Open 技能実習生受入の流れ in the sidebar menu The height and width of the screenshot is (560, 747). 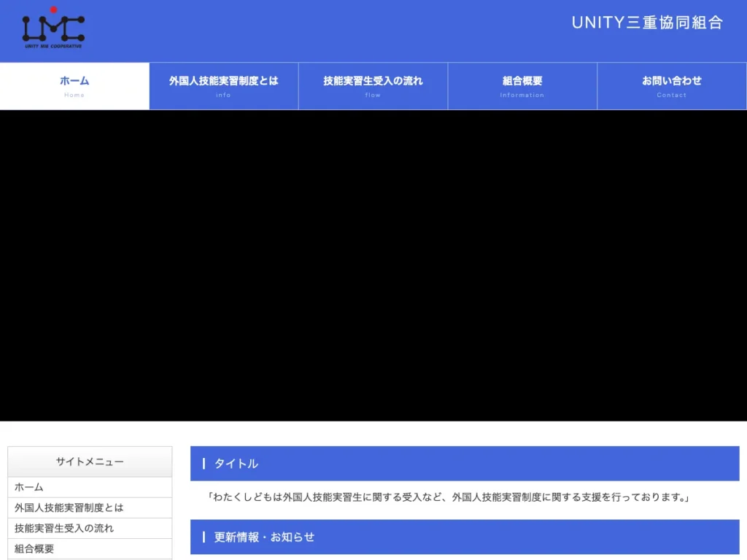[90, 528]
